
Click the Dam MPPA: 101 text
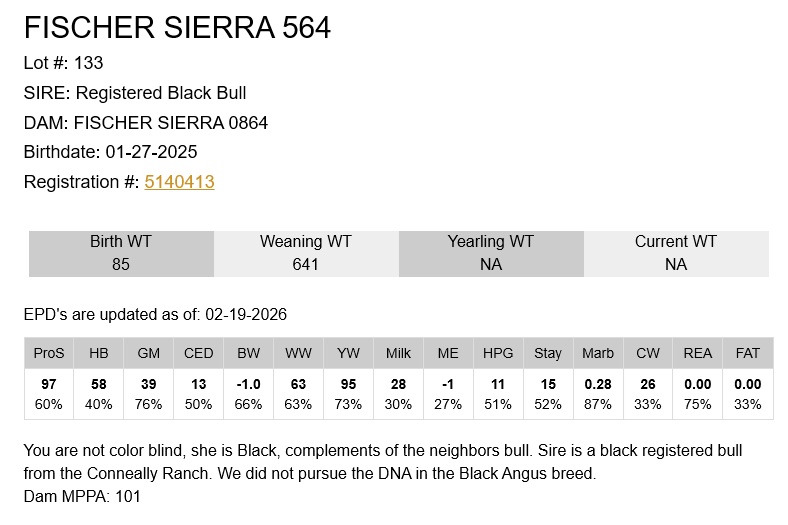coord(82,496)
